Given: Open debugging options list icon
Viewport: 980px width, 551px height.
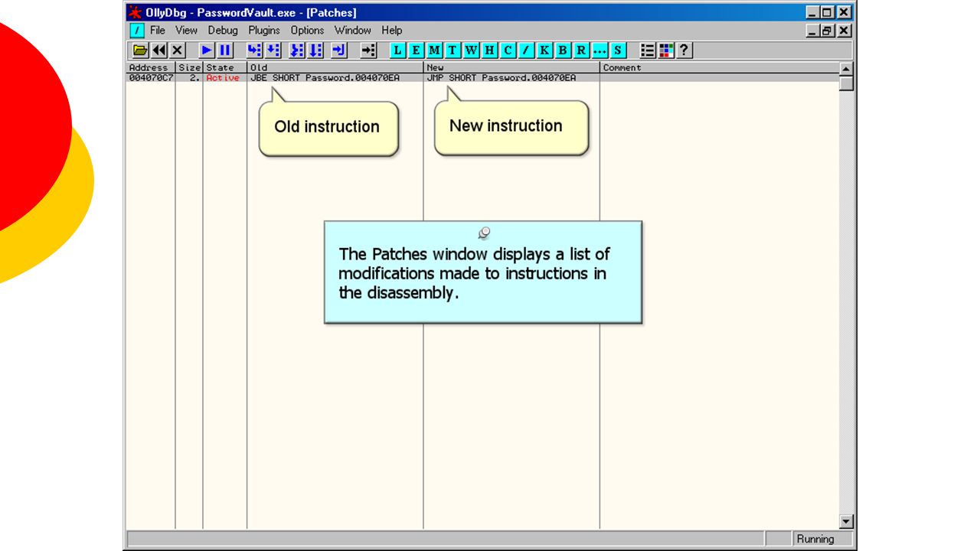Looking at the screenshot, I should 648,51.
